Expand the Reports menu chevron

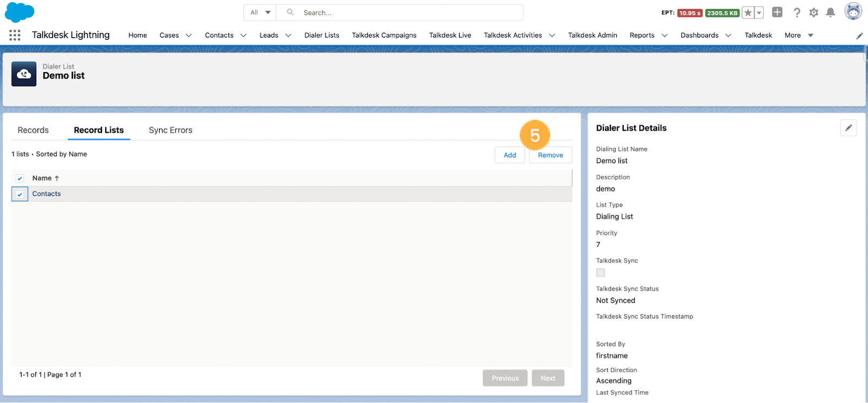pyautogui.click(x=664, y=36)
